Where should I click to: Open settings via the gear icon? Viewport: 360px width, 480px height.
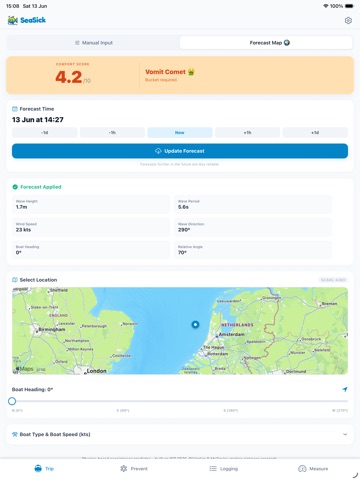pyautogui.click(x=348, y=20)
